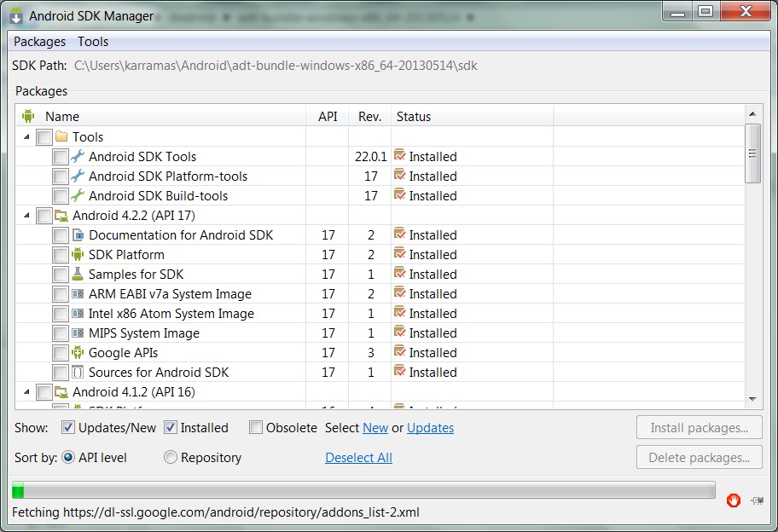Click the installed status icon for Google APIs row
This screenshot has width=778, height=532.
pyautogui.click(x=400, y=352)
